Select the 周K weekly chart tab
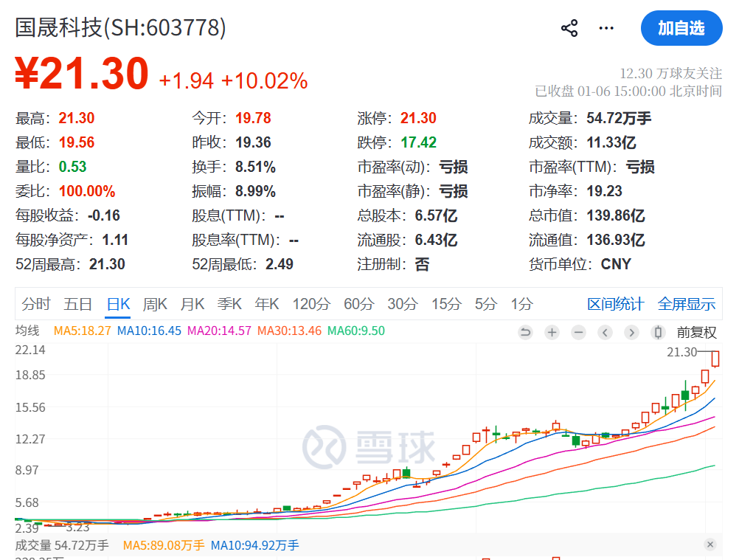This screenshot has width=739, height=560. [x=155, y=304]
